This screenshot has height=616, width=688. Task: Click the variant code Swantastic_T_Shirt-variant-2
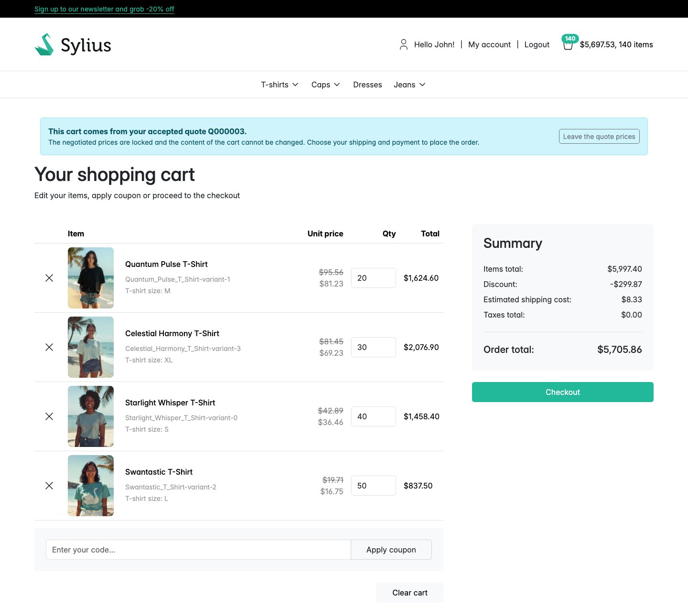[x=171, y=487]
